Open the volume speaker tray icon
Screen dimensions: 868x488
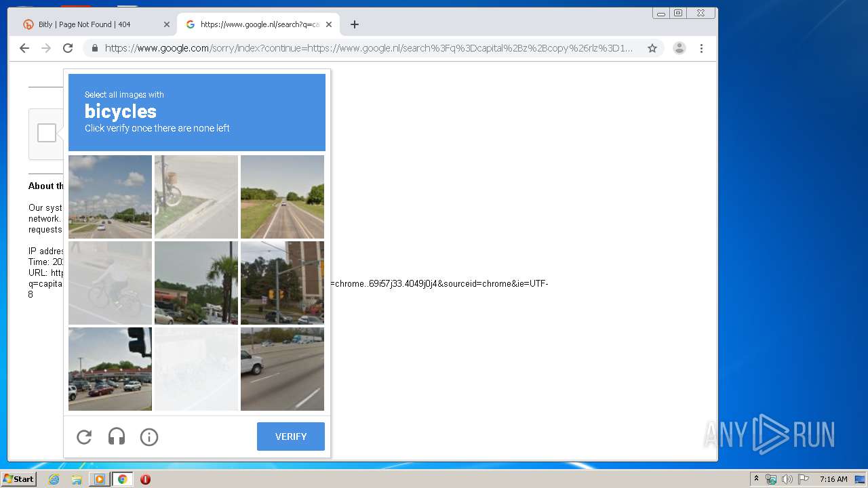pyautogui.click(x=787, y=479)
